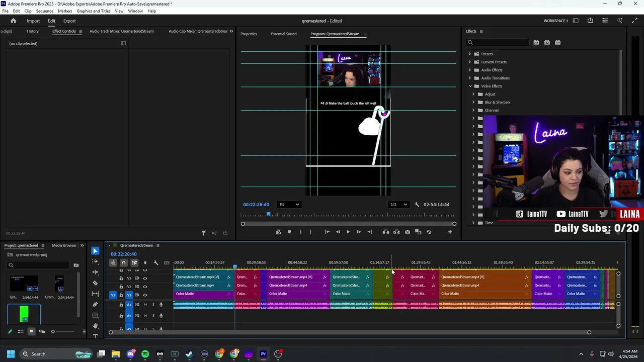Click Add Marker in Program monitor
The height and width of the screenshot is (362, 644).
(289, 232)
